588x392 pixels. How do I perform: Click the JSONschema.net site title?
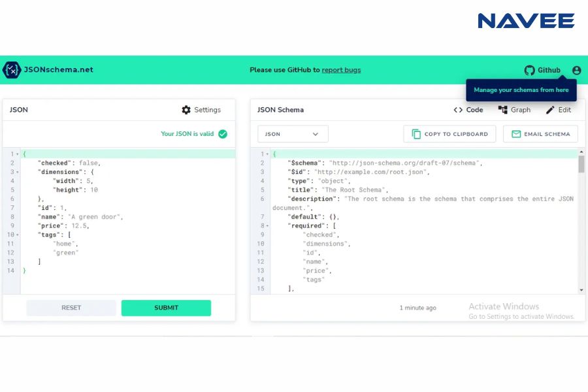59,69
